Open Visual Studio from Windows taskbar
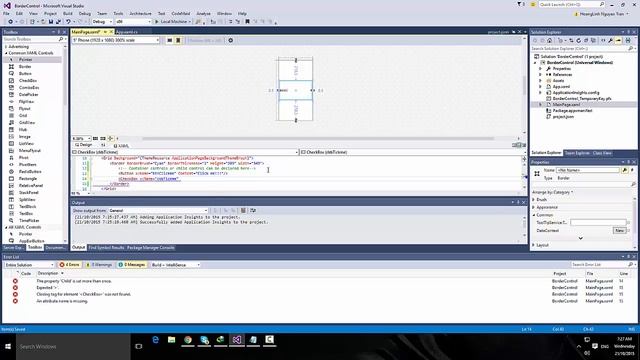 pyautogui.click(x=237, y=340)
